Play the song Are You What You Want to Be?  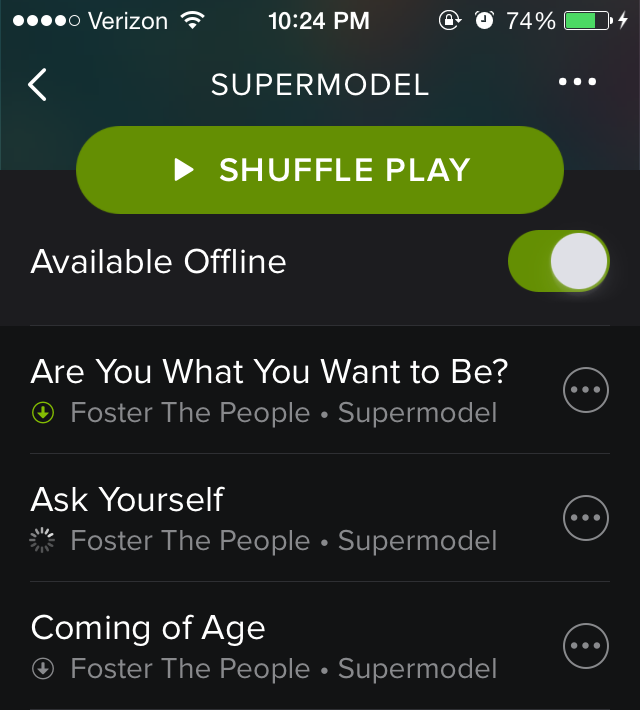[270, 372]
